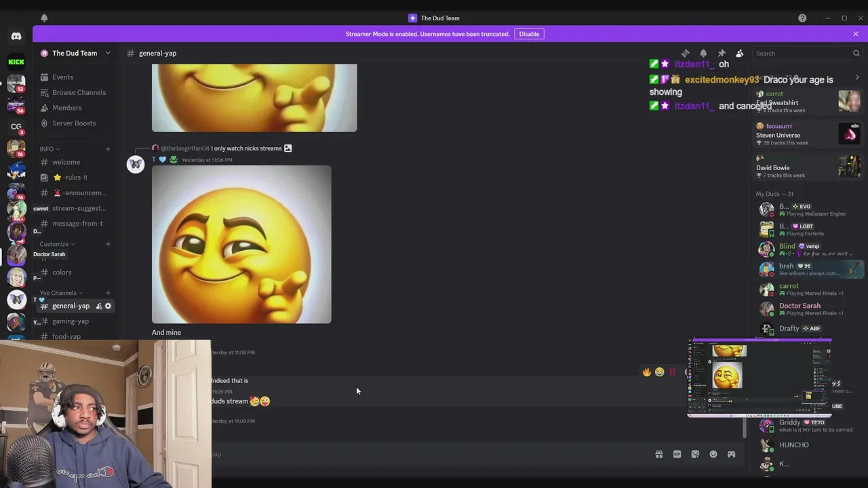
Task: Collapse the INFO category
Action: pyautogui.click(x=50, y=149)
